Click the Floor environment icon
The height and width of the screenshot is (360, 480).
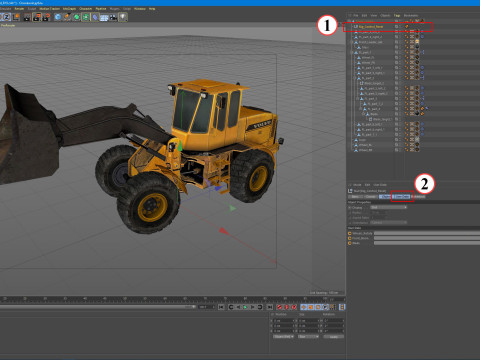(x=104, y=17)
